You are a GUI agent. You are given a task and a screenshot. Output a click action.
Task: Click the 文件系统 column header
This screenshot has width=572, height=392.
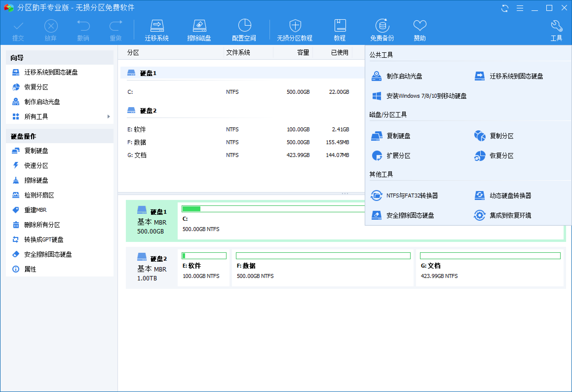point(248,52)
